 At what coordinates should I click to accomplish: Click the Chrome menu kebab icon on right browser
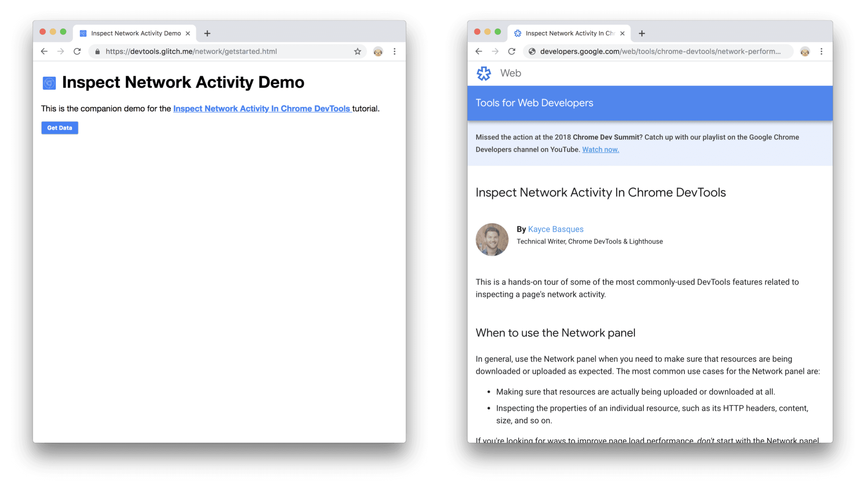coord(821,51)
